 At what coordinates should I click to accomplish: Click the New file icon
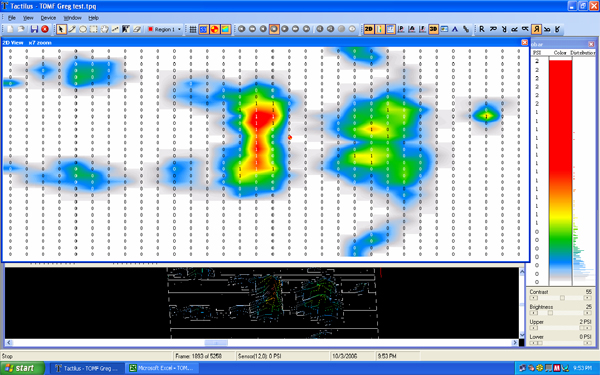coord(10,29)
